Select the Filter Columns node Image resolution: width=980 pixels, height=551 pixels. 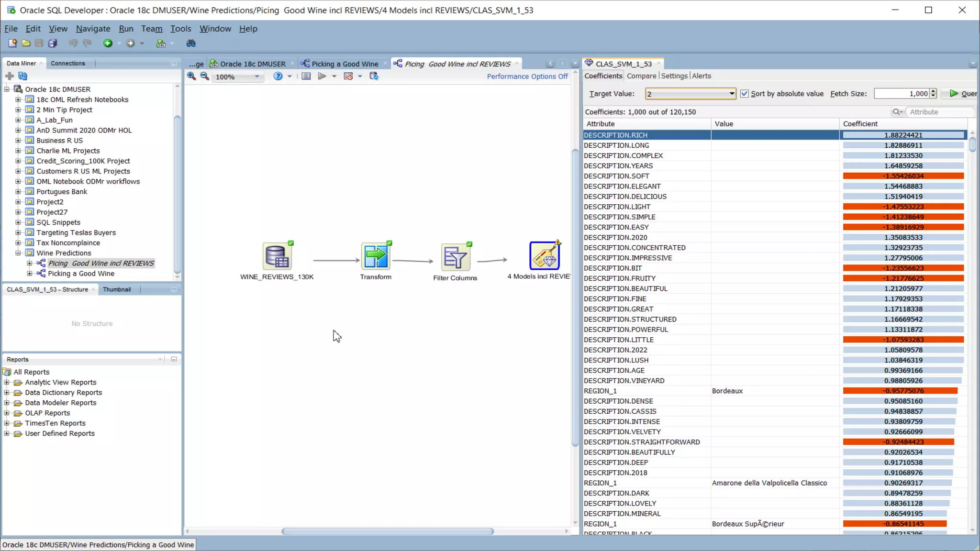point(455,257)
